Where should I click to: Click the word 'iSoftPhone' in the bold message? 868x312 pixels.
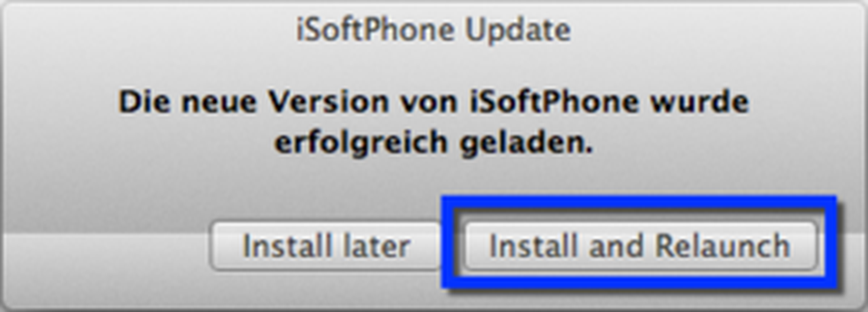pyautogui.click(x=554, y=102)
